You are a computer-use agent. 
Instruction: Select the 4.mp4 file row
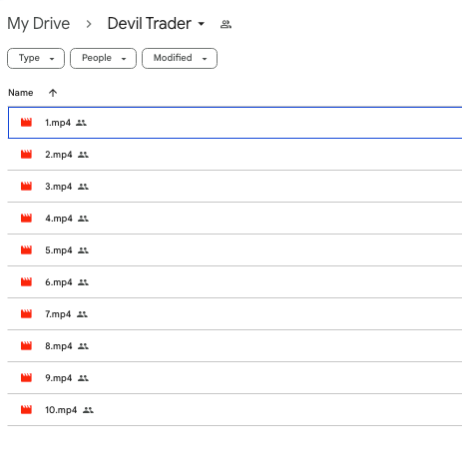pos(234,219)
